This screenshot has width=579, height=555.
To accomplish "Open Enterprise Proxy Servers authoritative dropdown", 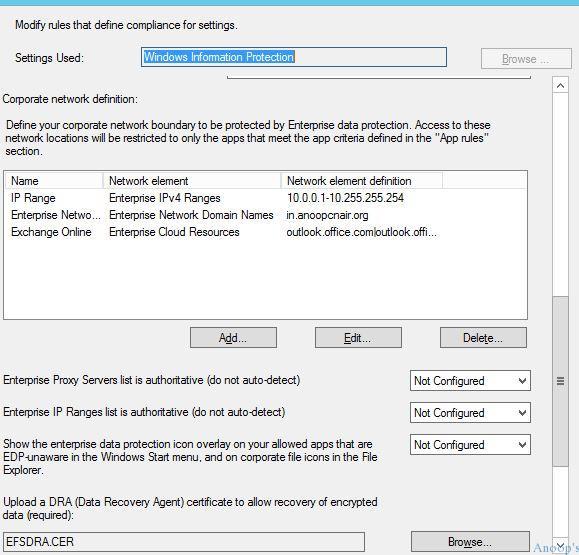I will (470, 381).
